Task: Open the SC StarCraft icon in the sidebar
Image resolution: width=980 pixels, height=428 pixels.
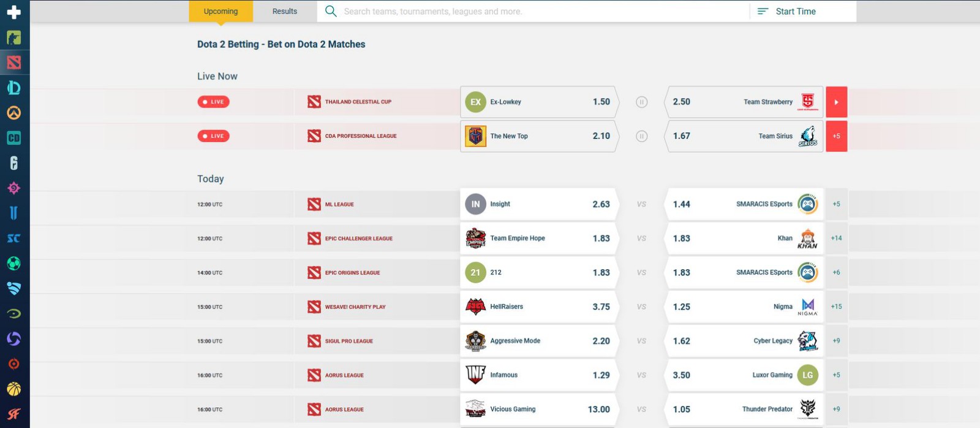Action: (x=13, y=238)
